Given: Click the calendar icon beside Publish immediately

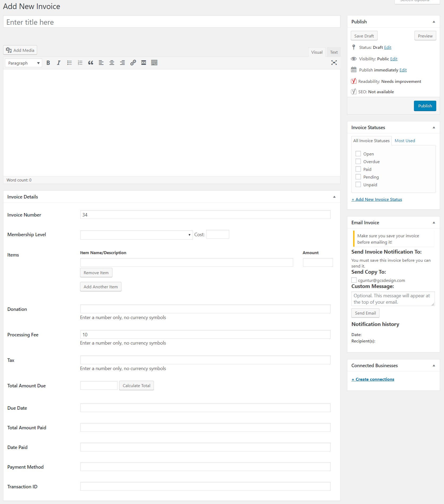Looking at the screenshot, I should click(354, 70).
